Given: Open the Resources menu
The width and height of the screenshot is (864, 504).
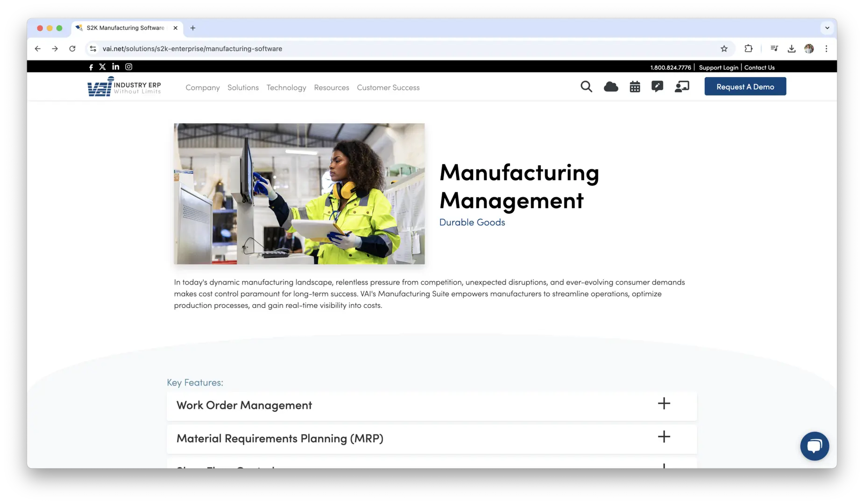Looking at the screenshot, I should [x=332, y=88].
